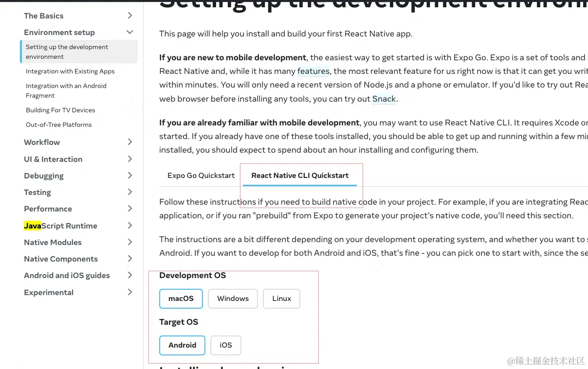The height and width of the screenshot is (369, 588).
Task: Open Testing sidebar category
Action: (37, 192)
